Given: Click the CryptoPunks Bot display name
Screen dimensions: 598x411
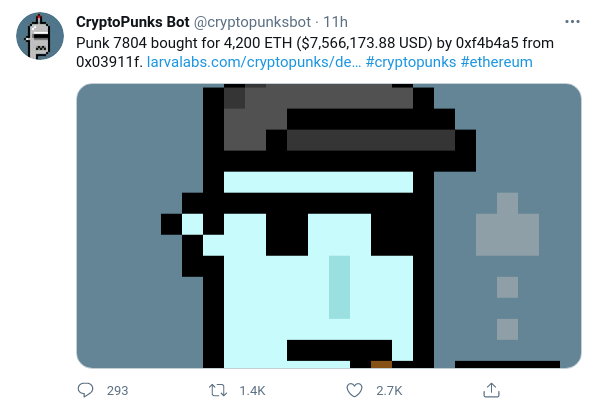Looking at the screenshot, I should tap(133, 22).
